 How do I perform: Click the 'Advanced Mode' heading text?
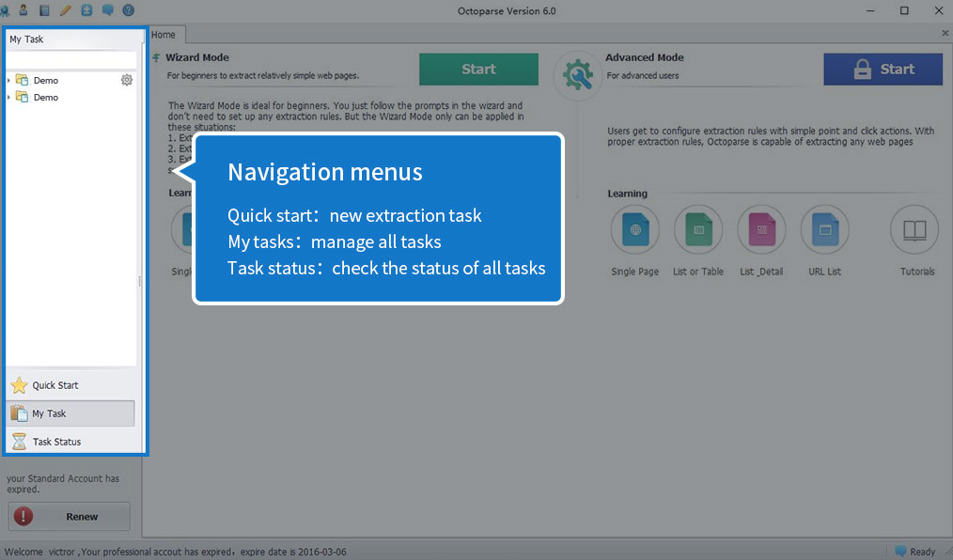point(644,57)
